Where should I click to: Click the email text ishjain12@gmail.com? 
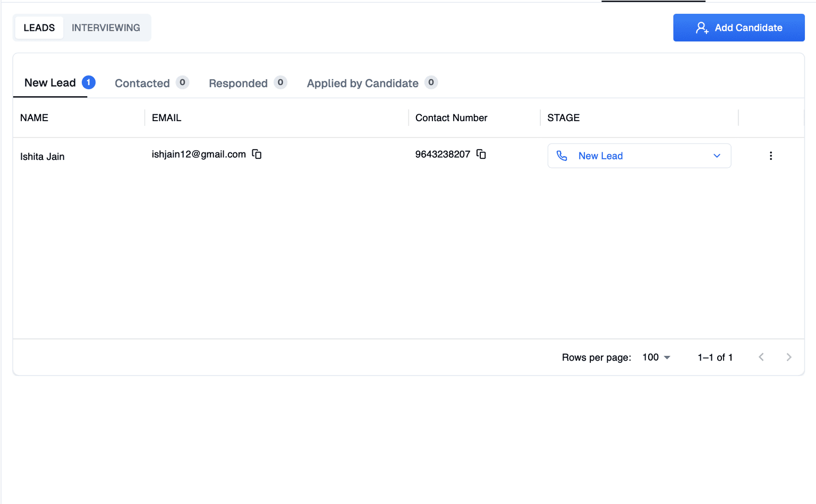(199, 154)
